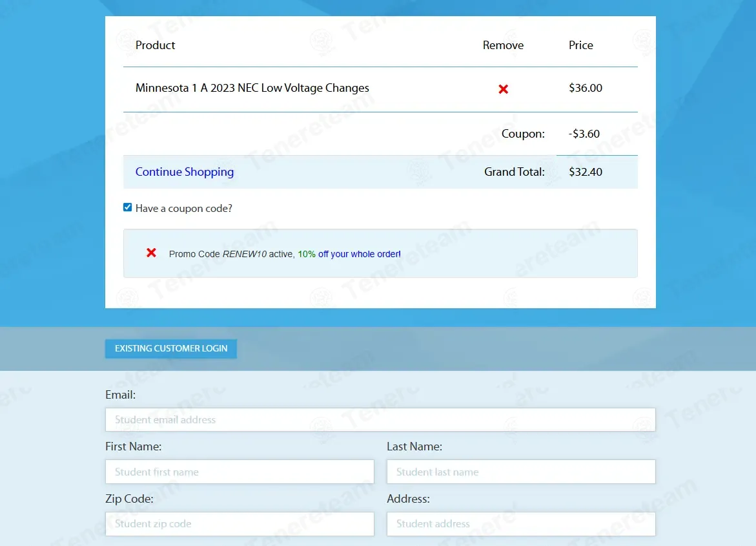Click the Email: field label

120,394
